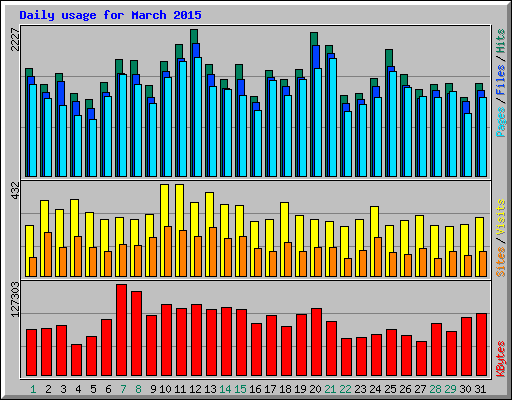
Task: Click the 432 axis maximum label
Action: pos(15,190)
